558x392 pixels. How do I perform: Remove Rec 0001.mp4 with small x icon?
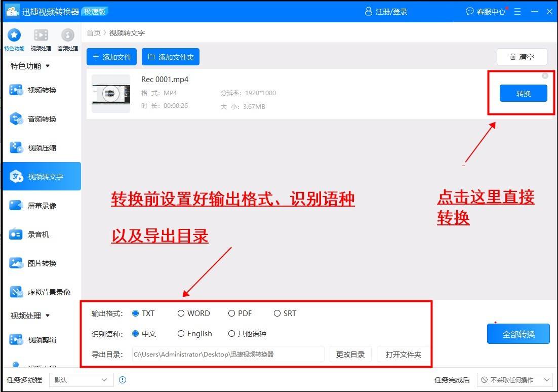pyautogui.click(x=545, y=76)
